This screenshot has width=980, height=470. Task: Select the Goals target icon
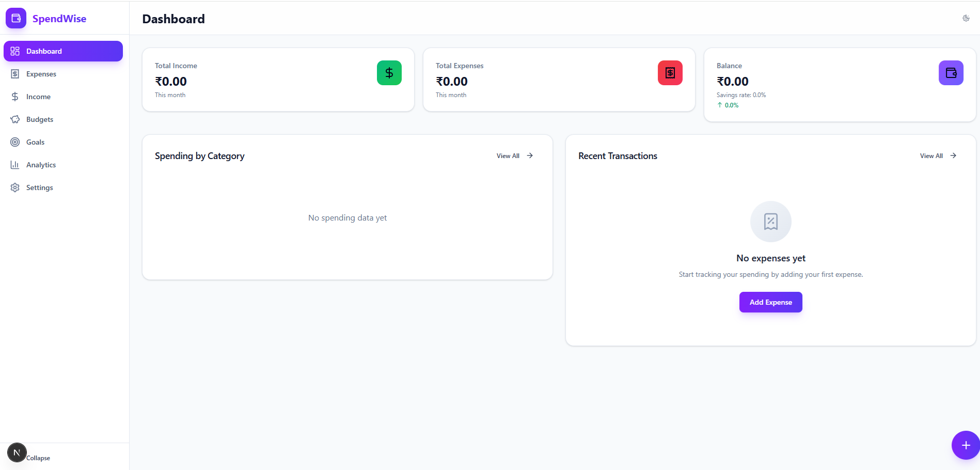click(15, 142)
